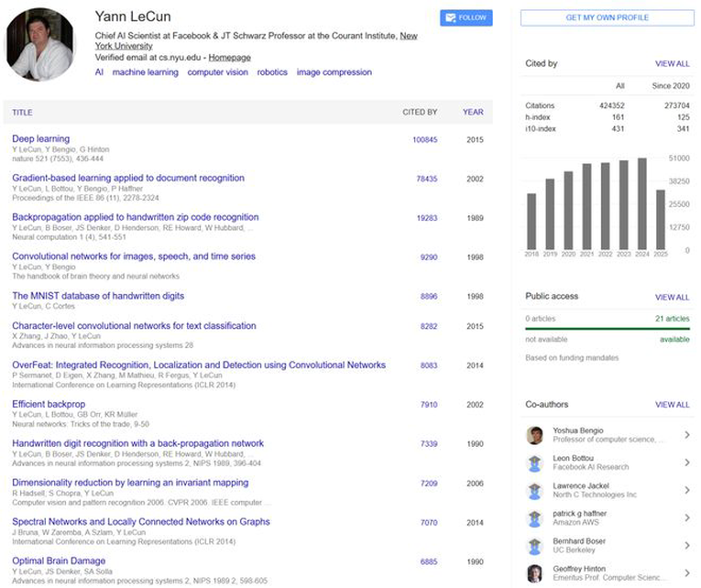View the 19283 citations count
Image resolution: width=701 pixels, height=588 pixels.
(427, 218)
